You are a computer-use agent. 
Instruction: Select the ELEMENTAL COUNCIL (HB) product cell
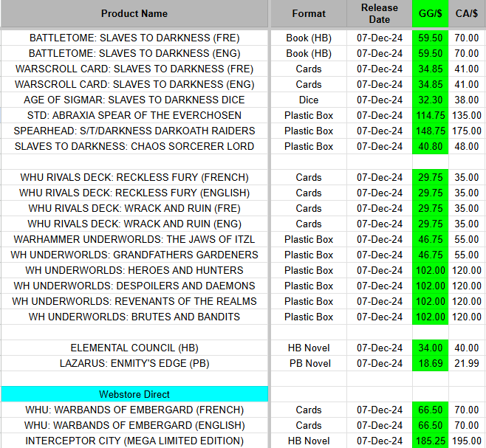pyautogui.click(x=134, y=348)
